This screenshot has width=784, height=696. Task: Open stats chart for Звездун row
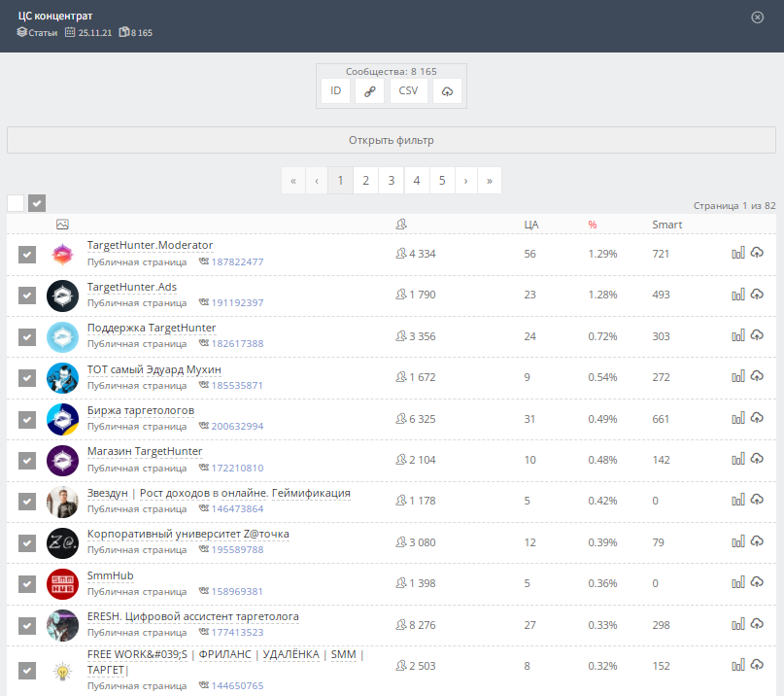[738, 500]
